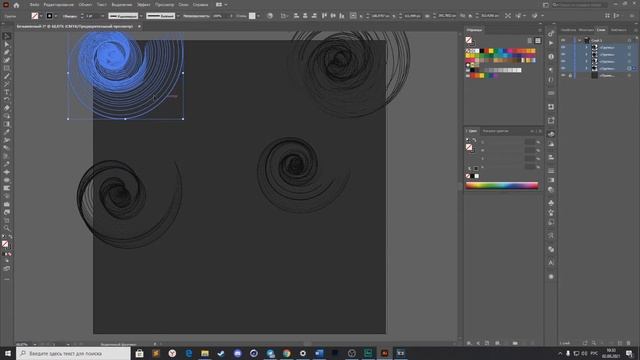Open the Edit Toolbar three-dots button
The image size is (640, 360).
7,280
